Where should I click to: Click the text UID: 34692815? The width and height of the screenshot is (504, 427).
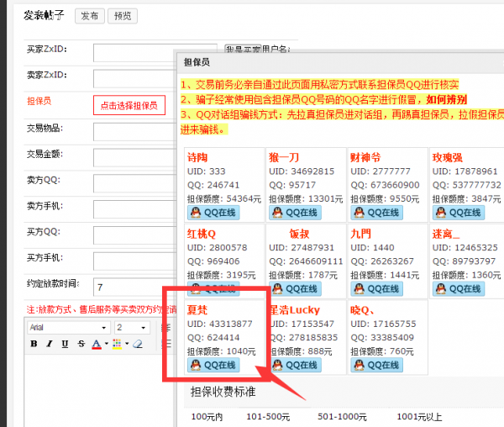(x=302, y=171)
